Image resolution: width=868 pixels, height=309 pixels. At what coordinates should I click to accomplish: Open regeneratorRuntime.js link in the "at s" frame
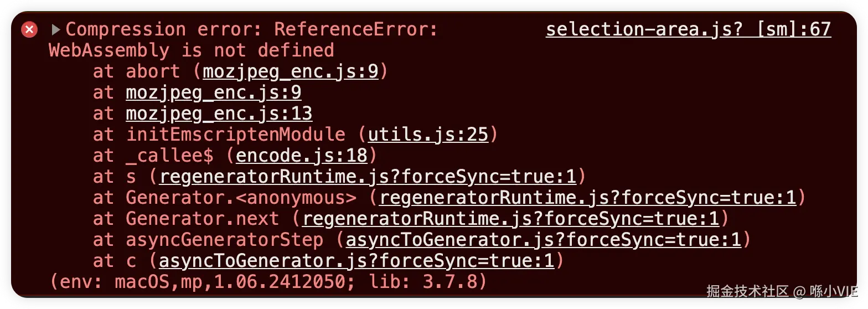[x=368, y=177]
